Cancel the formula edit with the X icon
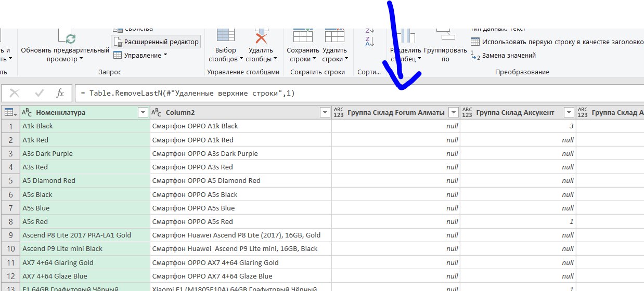The height and width of the screenshot is (291, 644). [15, 93]
